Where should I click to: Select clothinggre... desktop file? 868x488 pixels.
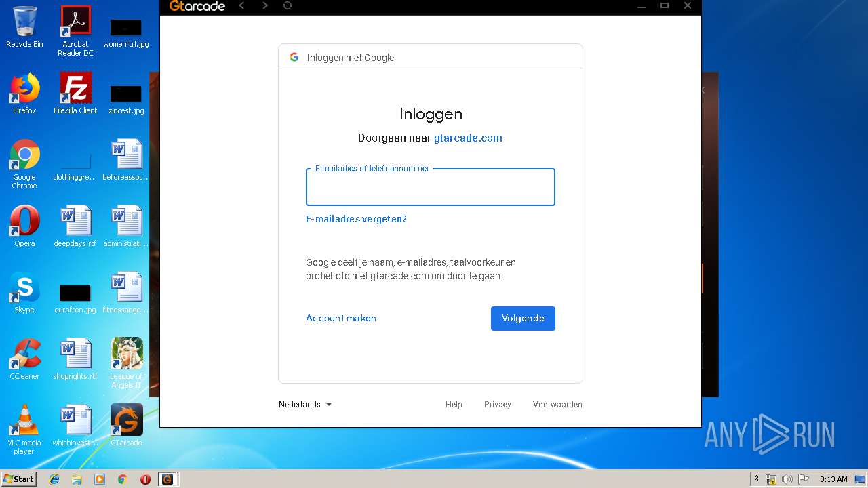coord(75,167)
